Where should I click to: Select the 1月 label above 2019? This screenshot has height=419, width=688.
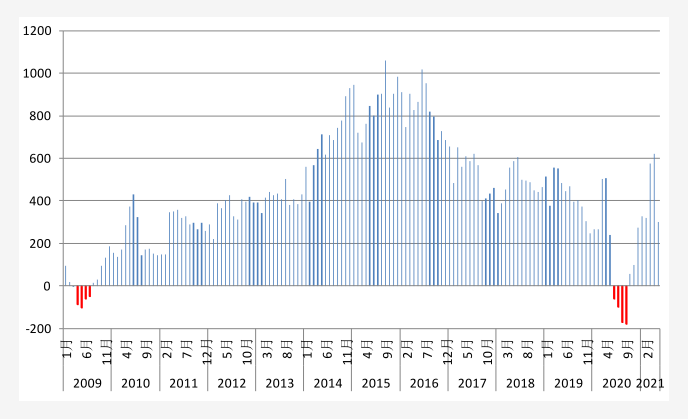[548, 349]
